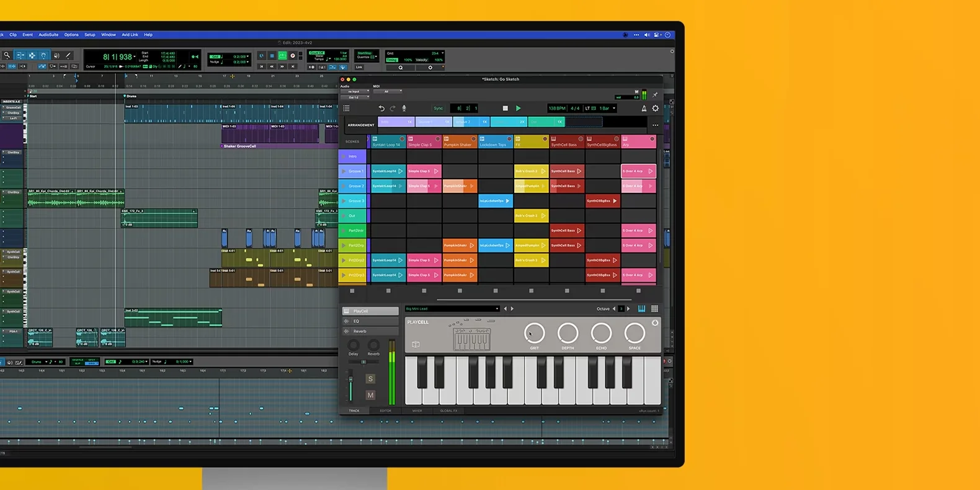Open the AudioSuite menu
This screenshot has height=490, width=980.
coord(48,35)
